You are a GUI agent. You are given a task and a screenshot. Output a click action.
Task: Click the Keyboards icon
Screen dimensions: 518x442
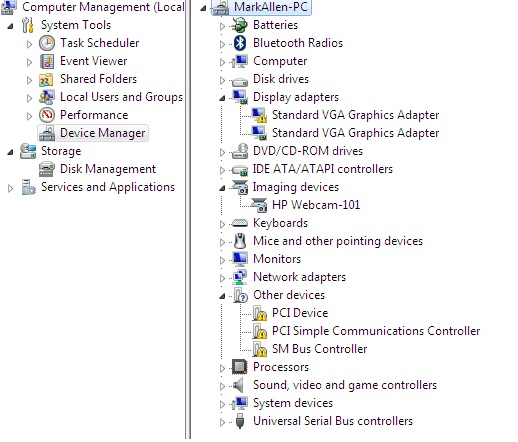pyautogui.click(x=240, y=223)
